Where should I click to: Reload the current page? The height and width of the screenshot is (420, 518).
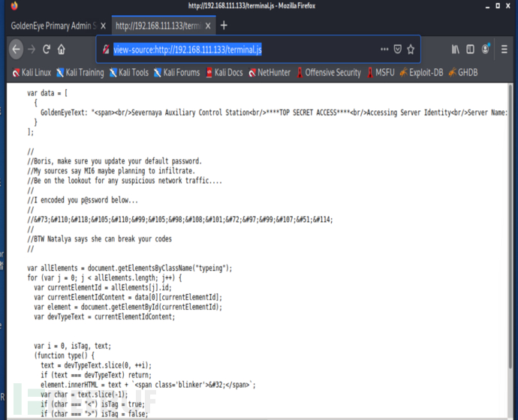coord(47,49)
